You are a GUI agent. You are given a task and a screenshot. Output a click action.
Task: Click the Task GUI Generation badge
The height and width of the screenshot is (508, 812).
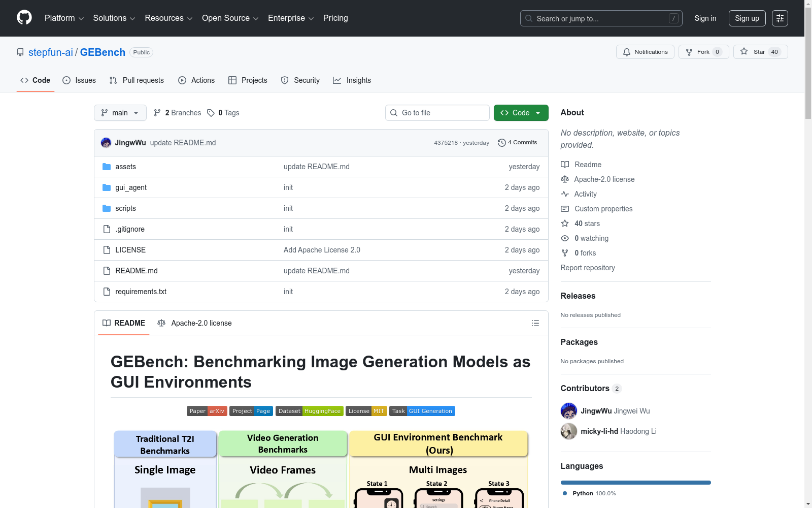(422, 411)
